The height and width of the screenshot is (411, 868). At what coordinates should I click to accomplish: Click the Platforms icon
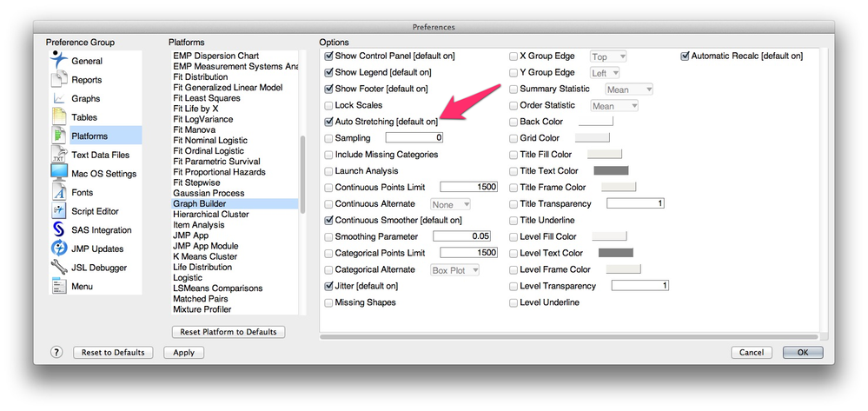(59, 136)
